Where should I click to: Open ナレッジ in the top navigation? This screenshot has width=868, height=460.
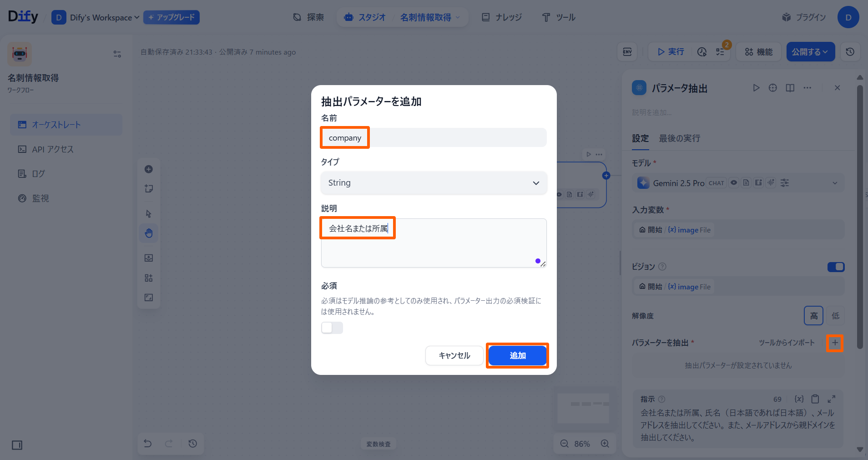pos(501,17)
